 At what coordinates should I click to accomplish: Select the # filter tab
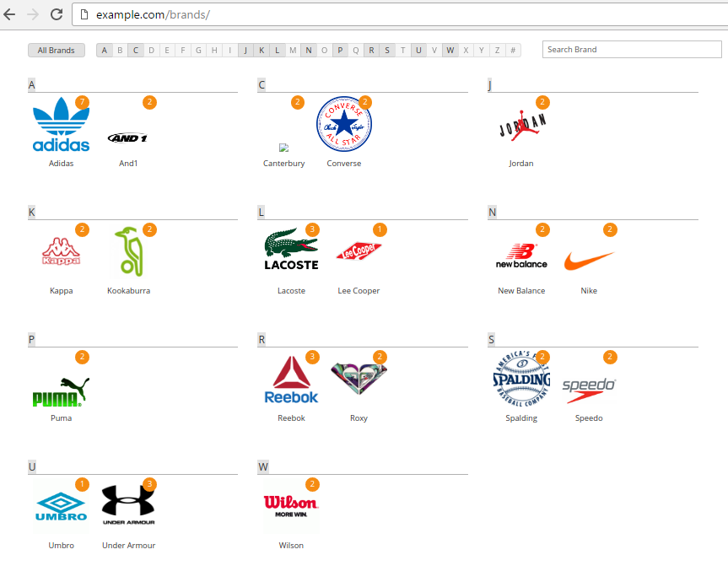click(x=513, y=50)
